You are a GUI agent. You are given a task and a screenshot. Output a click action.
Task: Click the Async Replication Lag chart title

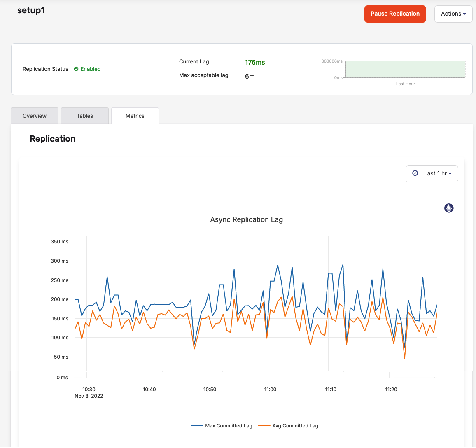246,219
